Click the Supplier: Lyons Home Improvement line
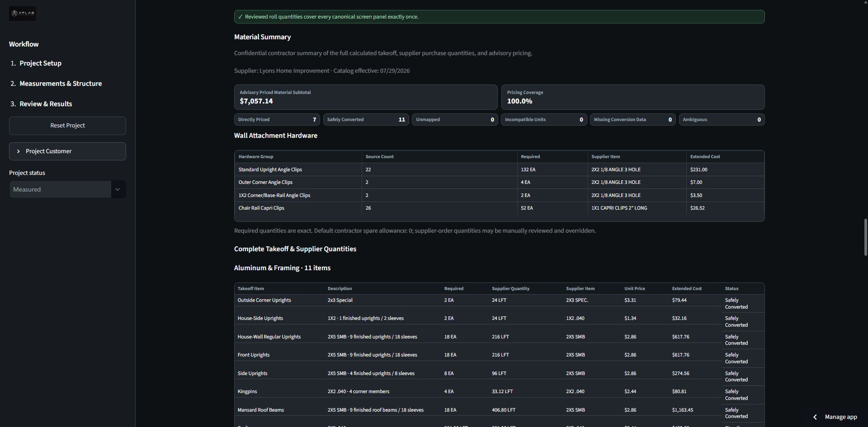 (x=322, y=71)
